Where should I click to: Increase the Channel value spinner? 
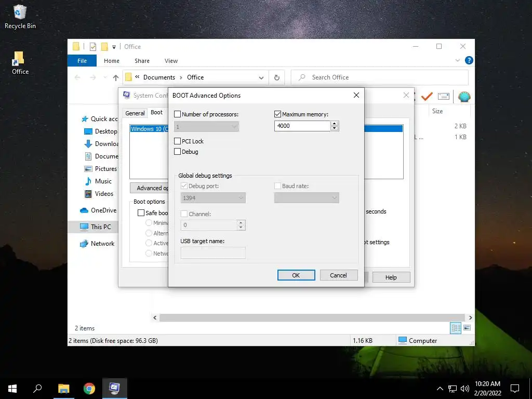tap(241, 222)
